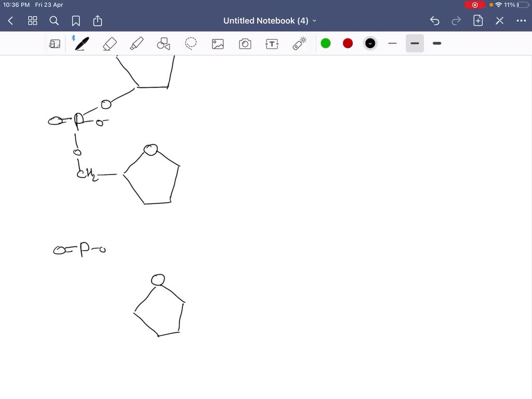Select the Pen tool
The width and height of the screenshot is (532, 399).
point(81,44)
